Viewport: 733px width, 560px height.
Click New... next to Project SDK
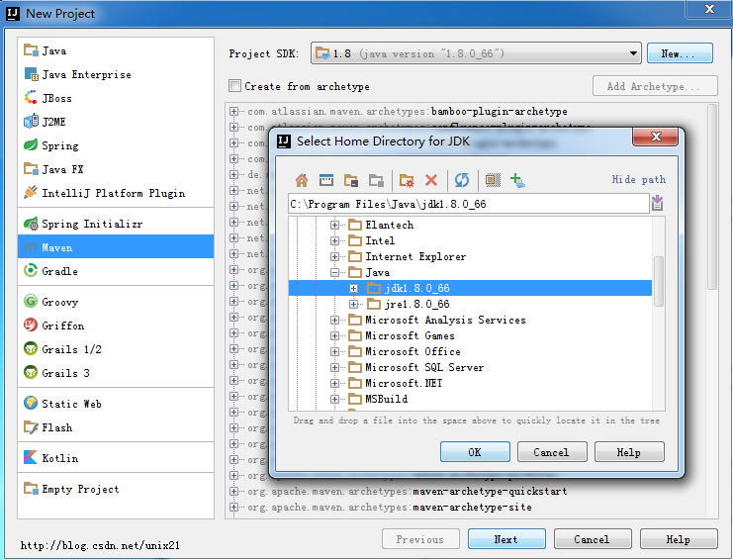[x=680, y=53]
